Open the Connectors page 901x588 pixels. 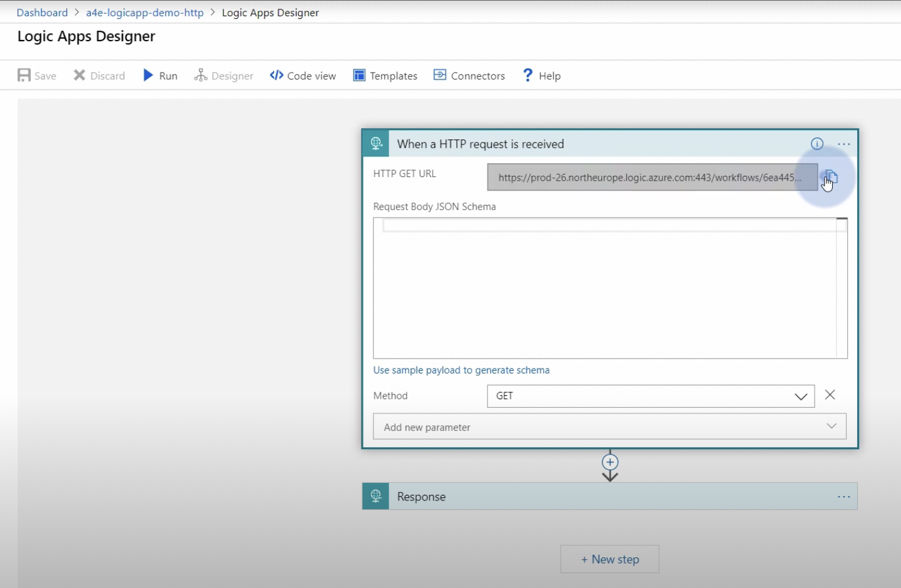pos(469,76)
